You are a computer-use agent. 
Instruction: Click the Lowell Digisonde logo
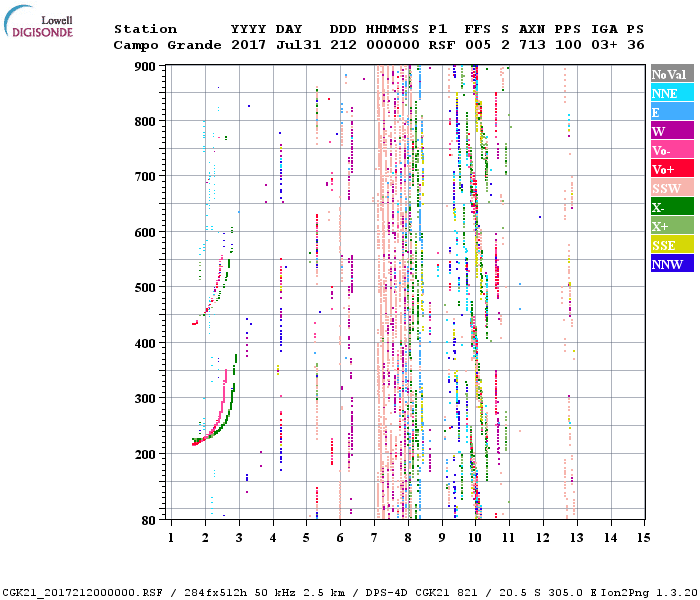coord(38,26)
